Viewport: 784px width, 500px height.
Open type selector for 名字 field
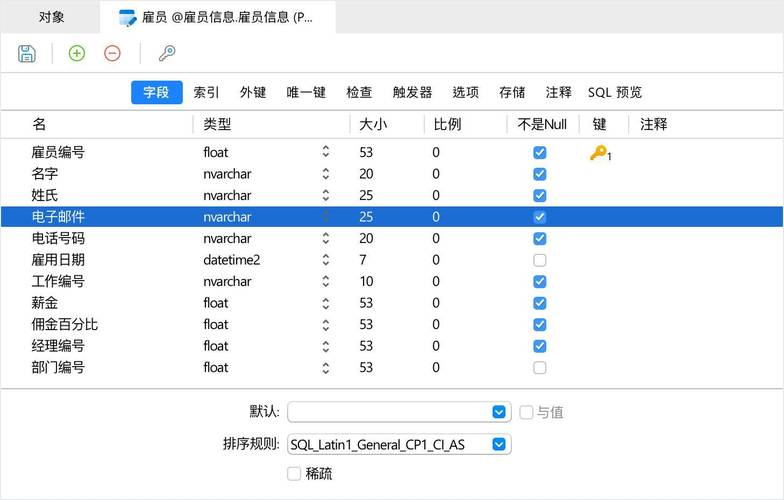pyautogui.click(x=325, y=174)
